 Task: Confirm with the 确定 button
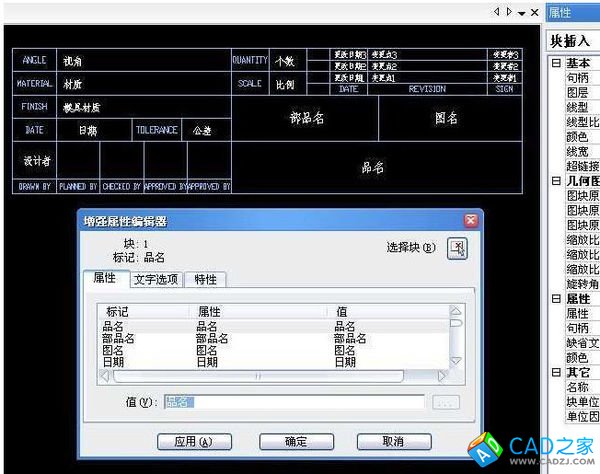pos(296,441)
